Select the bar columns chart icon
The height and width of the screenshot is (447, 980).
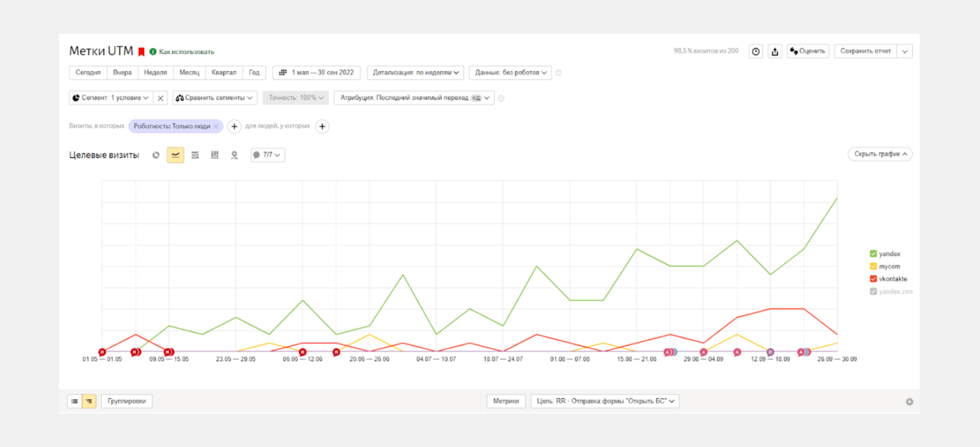point(215,155)
